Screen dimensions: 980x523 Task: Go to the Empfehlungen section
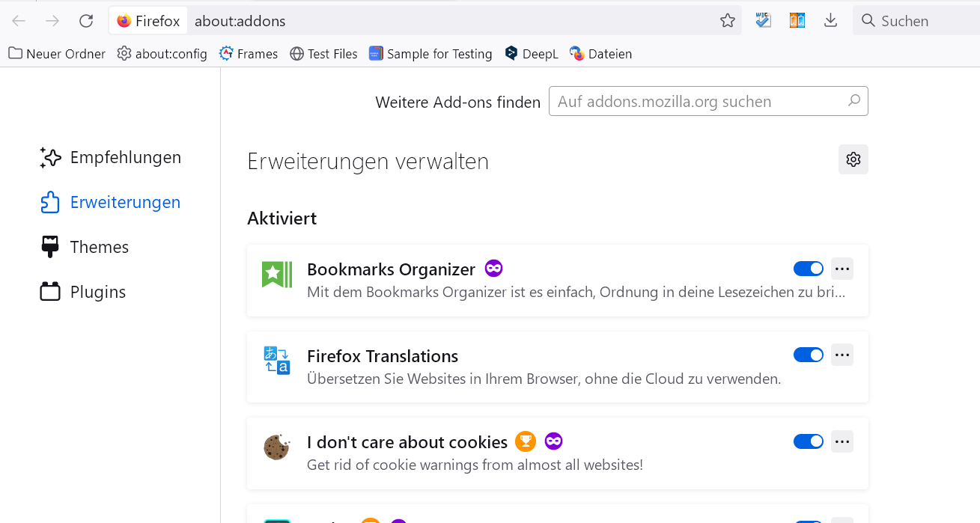(x=125, y=157)
